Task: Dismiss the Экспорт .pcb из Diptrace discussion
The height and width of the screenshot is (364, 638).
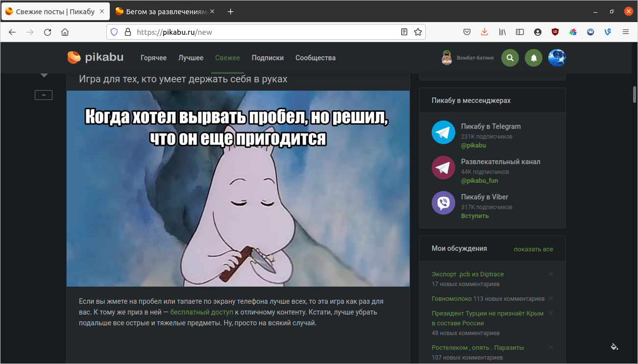Action: (x=551, y=274)
